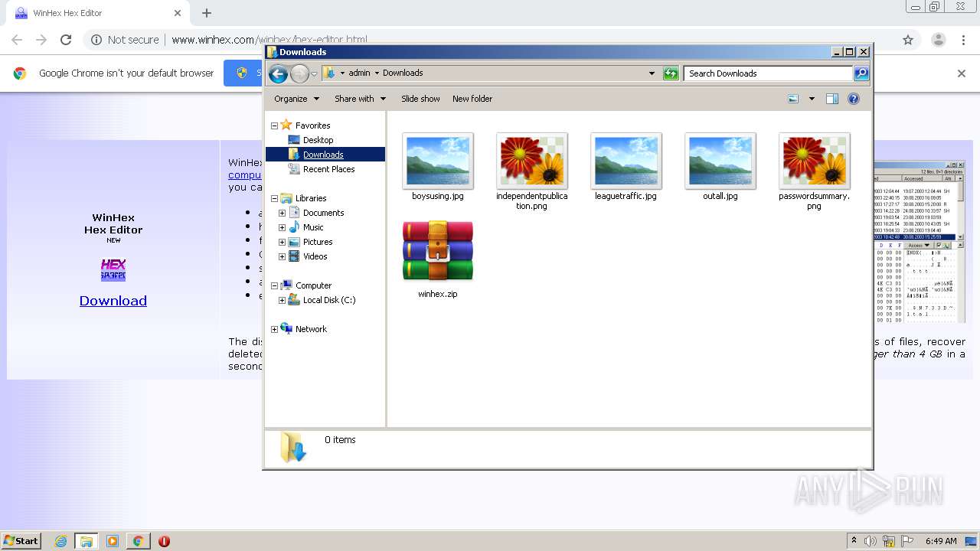Click the clock showing 6:49 AM
The image size is (980, 551).
click(x=941, y=541)
